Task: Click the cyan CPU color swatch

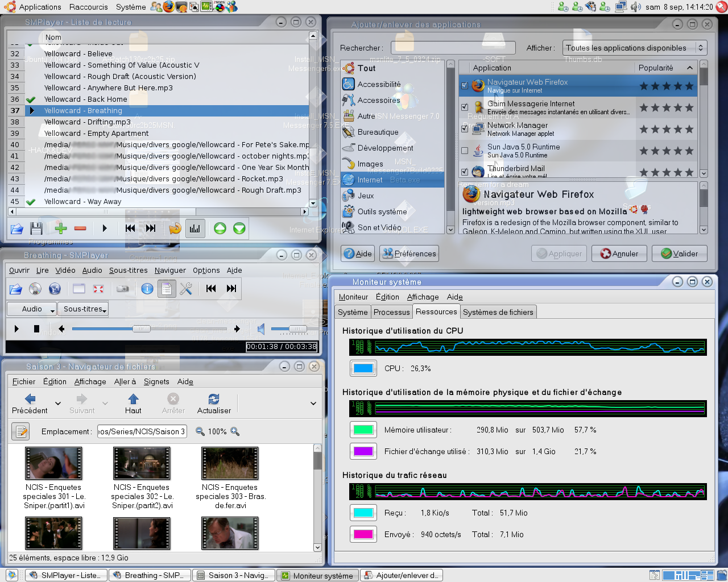Action: coord(363,368)
